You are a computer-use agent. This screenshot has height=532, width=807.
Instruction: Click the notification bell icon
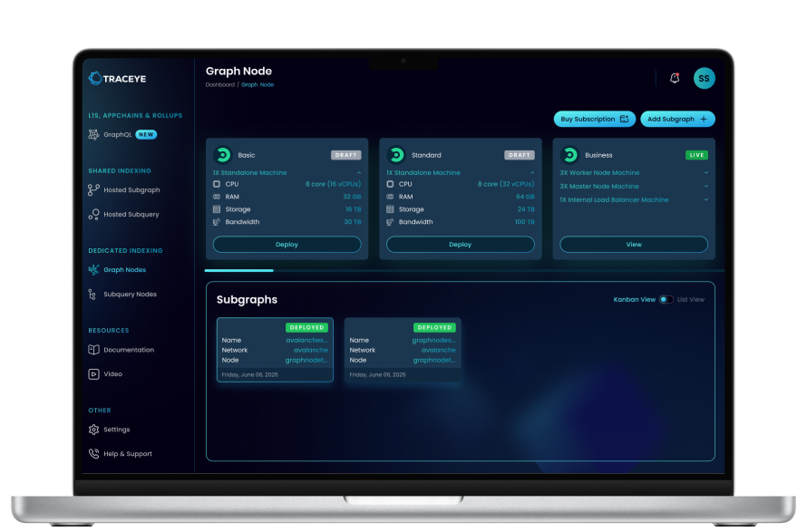[675, 79]
